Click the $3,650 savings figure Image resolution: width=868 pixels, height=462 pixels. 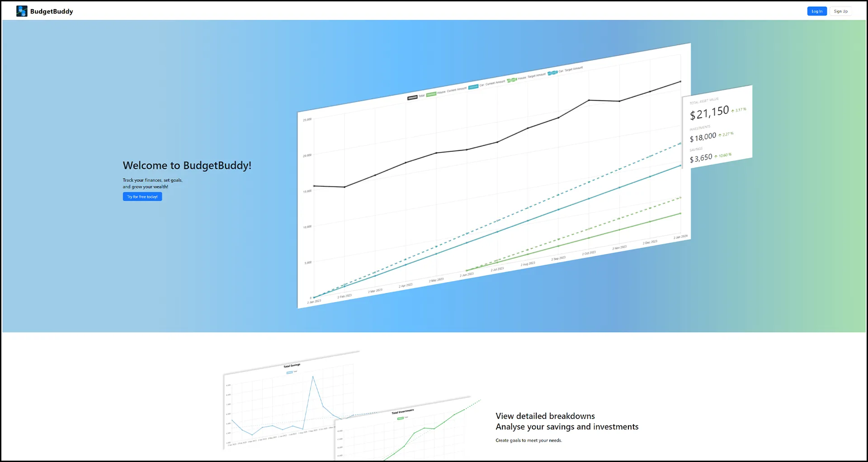(x=701, y=158)
